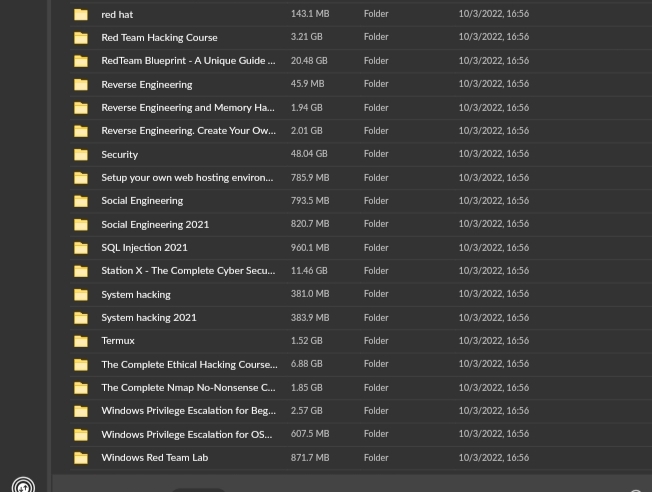Image resolution: width=652 pixels, height=492 pixels.
Task: Click the 820.7 MB size value
Action: (310, 224)
